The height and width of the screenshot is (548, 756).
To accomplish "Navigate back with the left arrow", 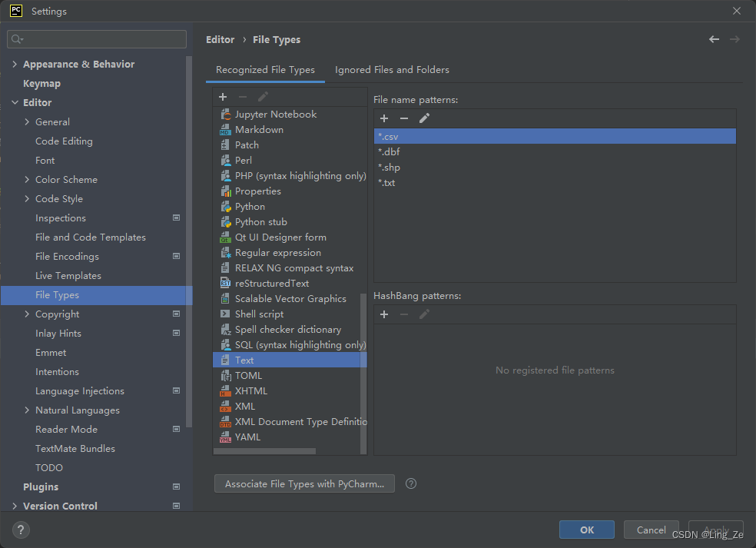I will [714, 39].
